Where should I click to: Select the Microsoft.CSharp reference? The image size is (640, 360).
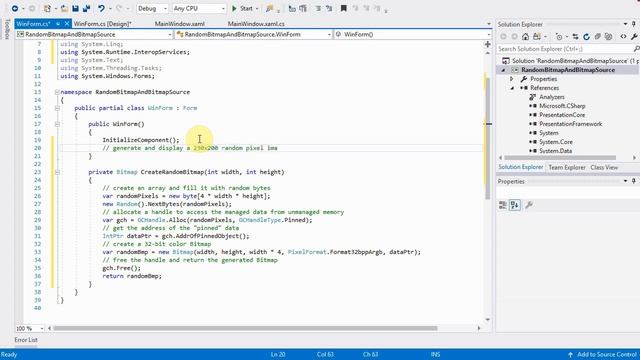tap(562, 106)
